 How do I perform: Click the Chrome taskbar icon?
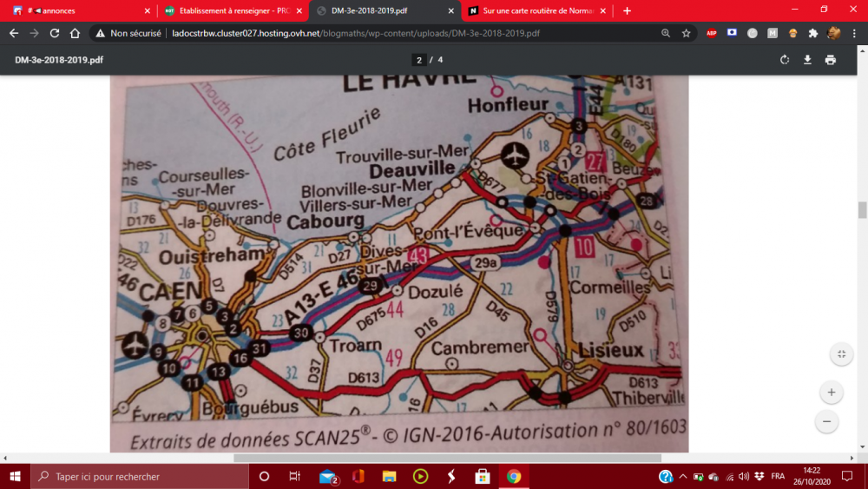(x=514, y=476)
